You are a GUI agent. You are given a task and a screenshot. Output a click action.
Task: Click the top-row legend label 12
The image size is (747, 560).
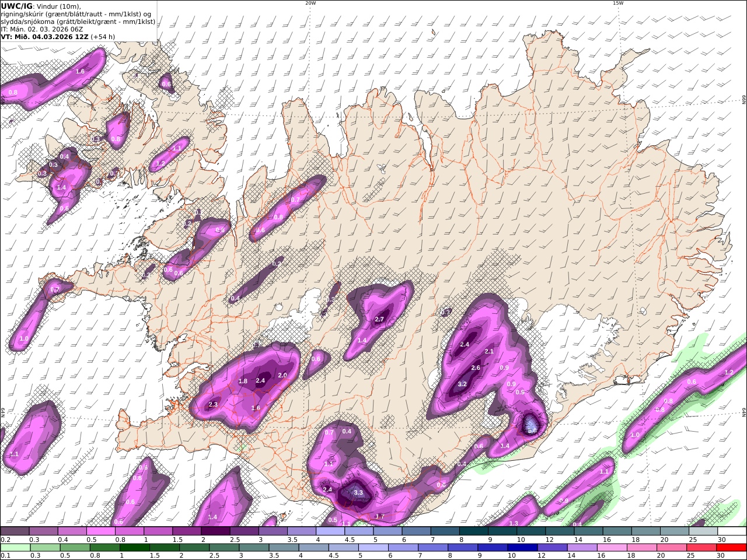click(x=549, y=540)
